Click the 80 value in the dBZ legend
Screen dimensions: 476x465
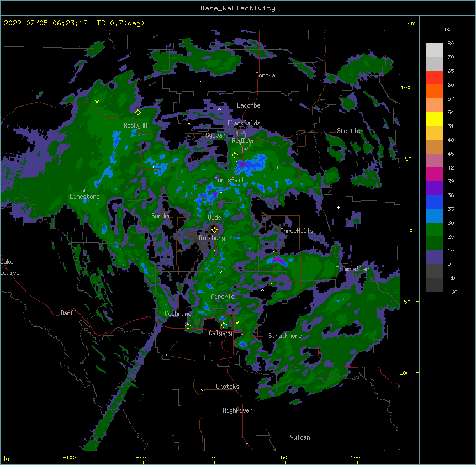tap(451, 44)
